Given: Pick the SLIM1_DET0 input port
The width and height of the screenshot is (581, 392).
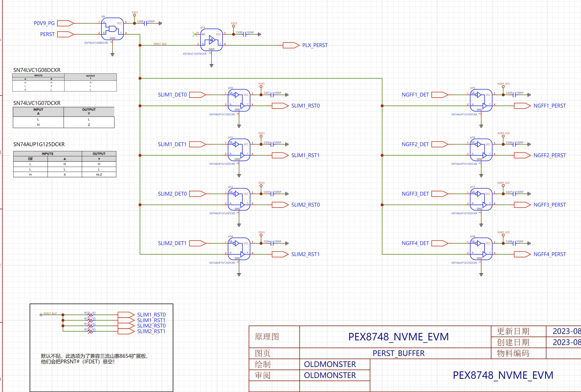Looking at the screenshot, I should pos(198,95).
